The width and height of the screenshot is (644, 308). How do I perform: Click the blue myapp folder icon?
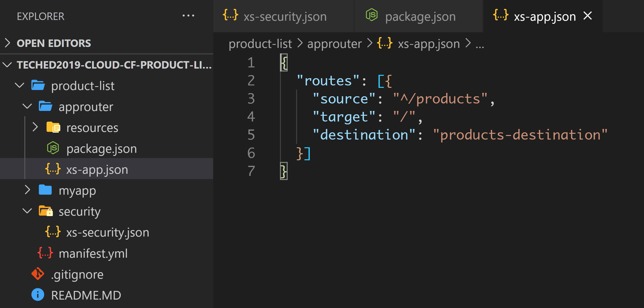click(x=45, y=190)
